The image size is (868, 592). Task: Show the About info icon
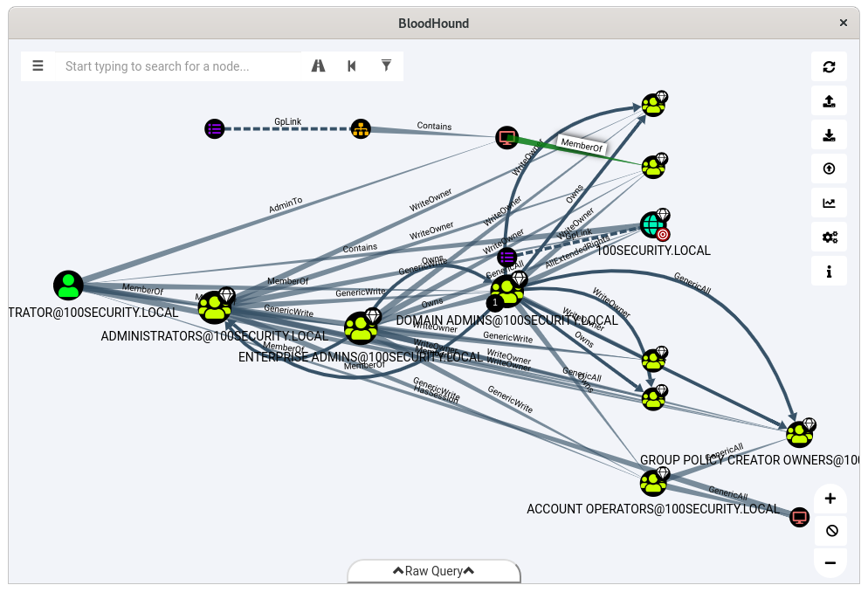pyautogui.click(x=829, y=272)
